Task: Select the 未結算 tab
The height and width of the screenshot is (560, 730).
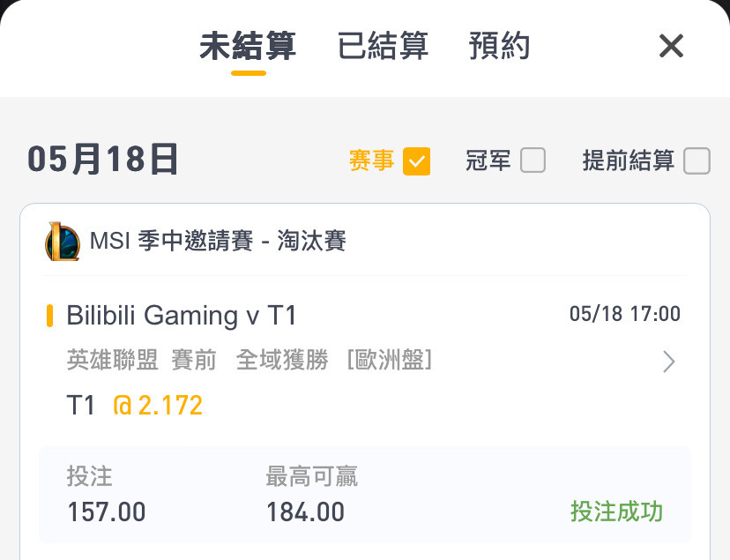Action: click(248, 46)
